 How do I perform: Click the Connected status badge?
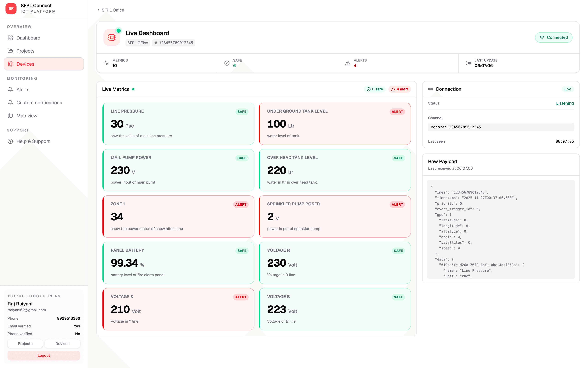pos(553,37)
